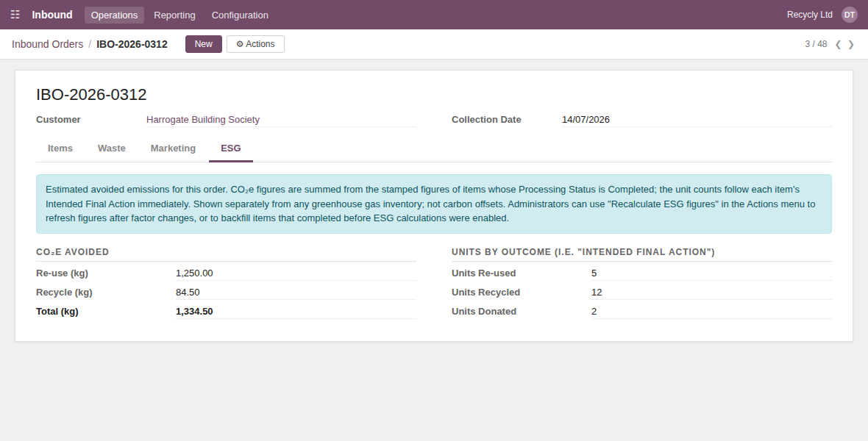Screen dimensions: 868x441
Task: Select the ESG tab
Action: (231, 148)
